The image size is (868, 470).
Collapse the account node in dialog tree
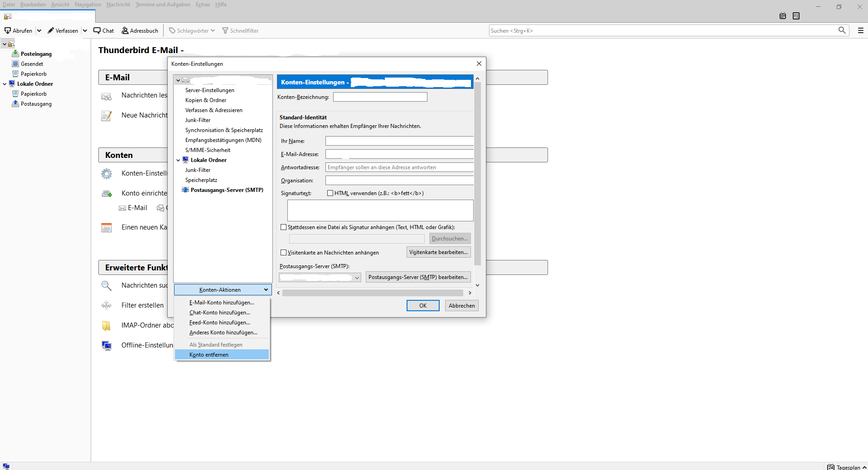click(178, 80)
